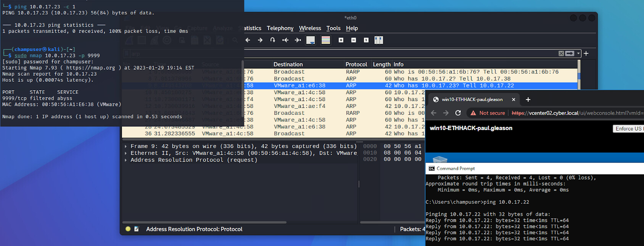Screen dimensions: 644x246
Task: Click the packet details horizontal scrollbar
Action: tap(204, 222)
